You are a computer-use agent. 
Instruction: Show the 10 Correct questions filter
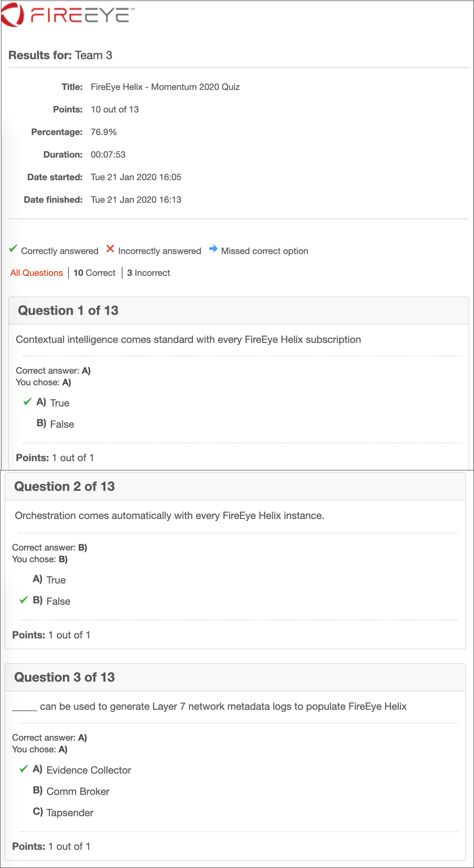coord(95,273)
